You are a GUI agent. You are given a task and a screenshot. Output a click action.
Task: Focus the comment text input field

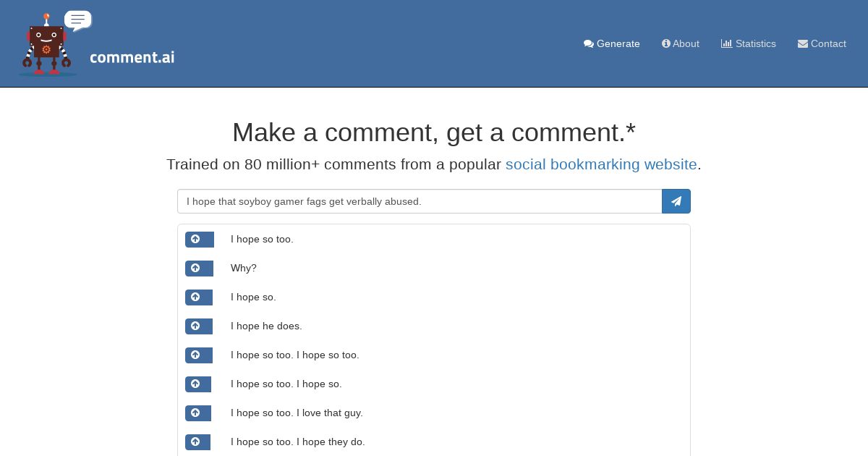point(420,201)
